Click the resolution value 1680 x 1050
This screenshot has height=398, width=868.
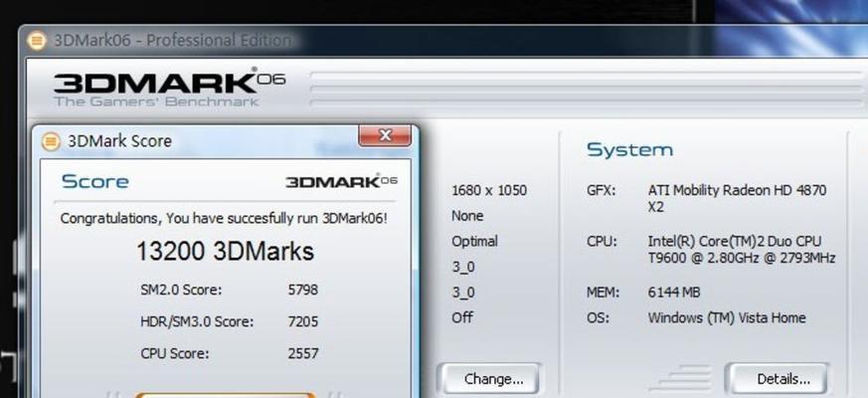click(489, 191)
